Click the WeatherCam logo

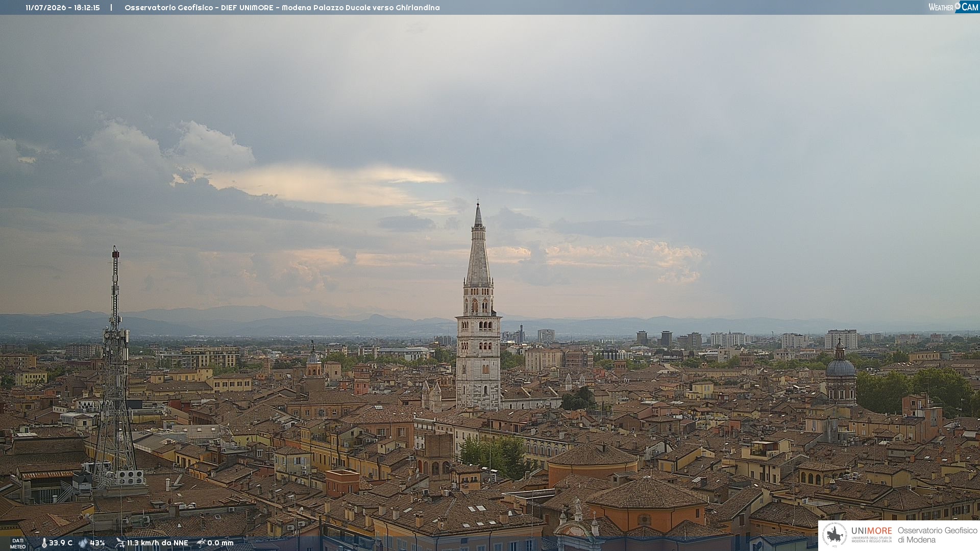953,7
